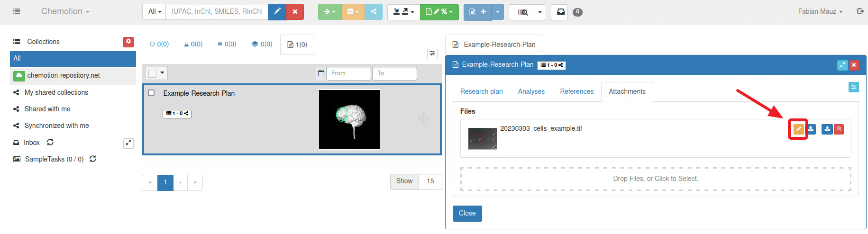This screenshot has height=234, width=868.
Task: Refresh the Inbox using the sync icon
Action: 50,143
